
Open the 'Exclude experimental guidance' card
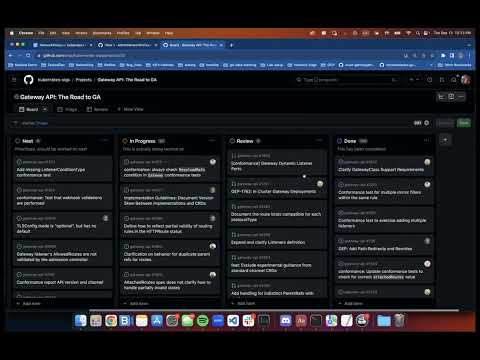277,264
